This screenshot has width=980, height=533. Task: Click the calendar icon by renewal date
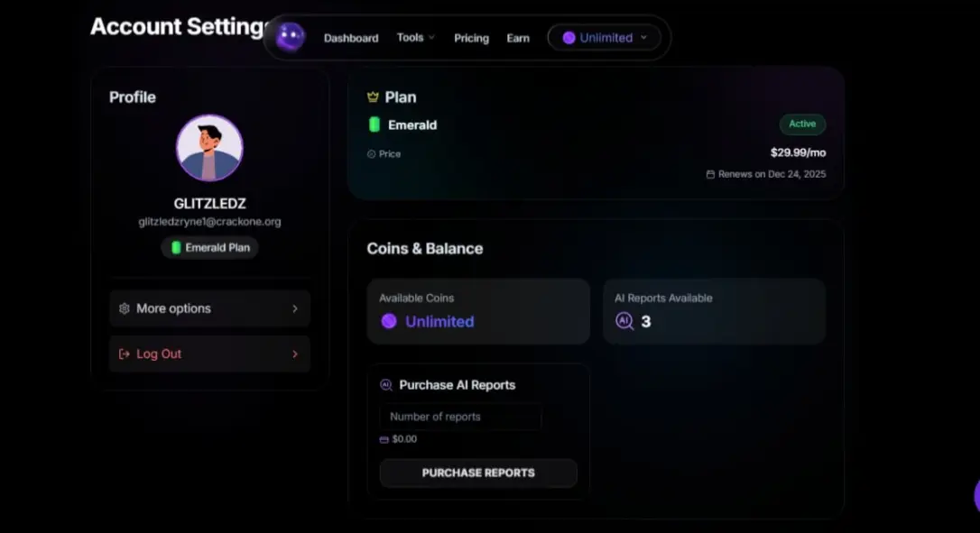click(710, 174)
